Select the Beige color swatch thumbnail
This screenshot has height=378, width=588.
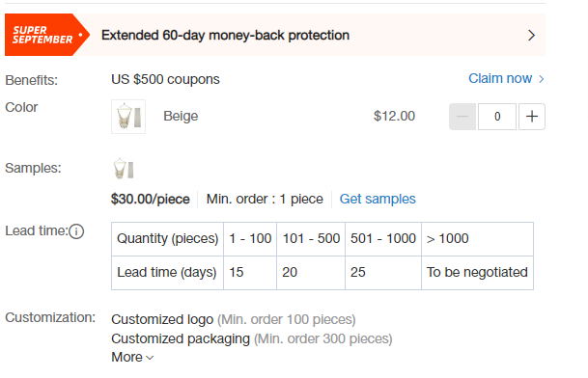128,117
